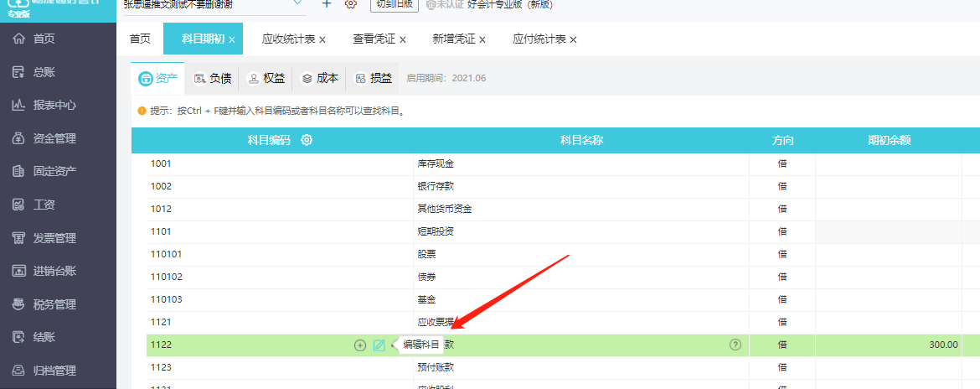980x389 pixels.
Task: Switch to the 查看凭证 tab
Action: pyautogui.click(x=374, y=39)
